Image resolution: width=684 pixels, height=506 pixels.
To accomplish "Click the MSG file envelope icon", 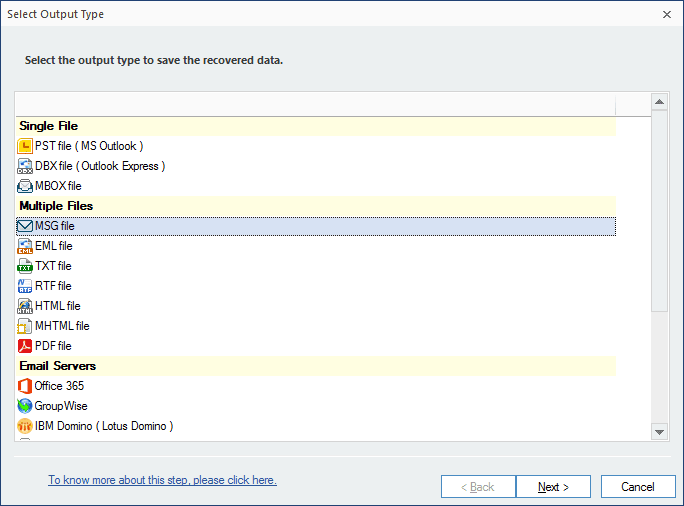I will pyautogui.click(x=25, y=226).
